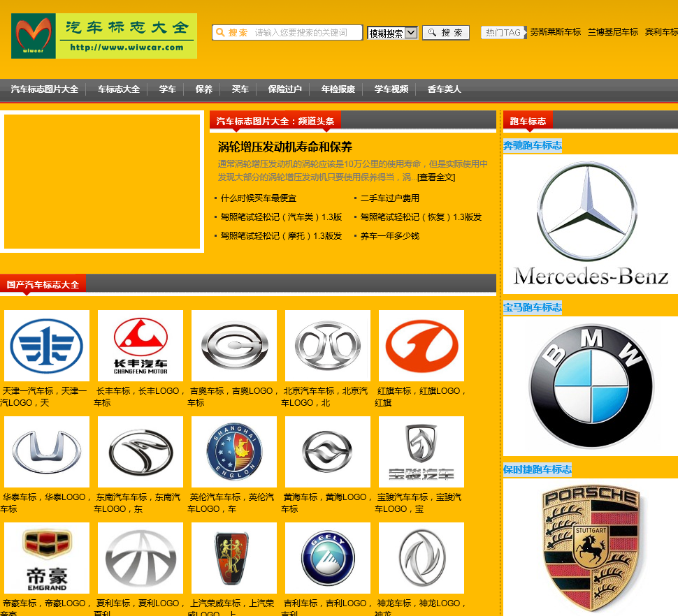Select the 跑车标志 section tab
678x616 pixels.
[x=528, y=122]
